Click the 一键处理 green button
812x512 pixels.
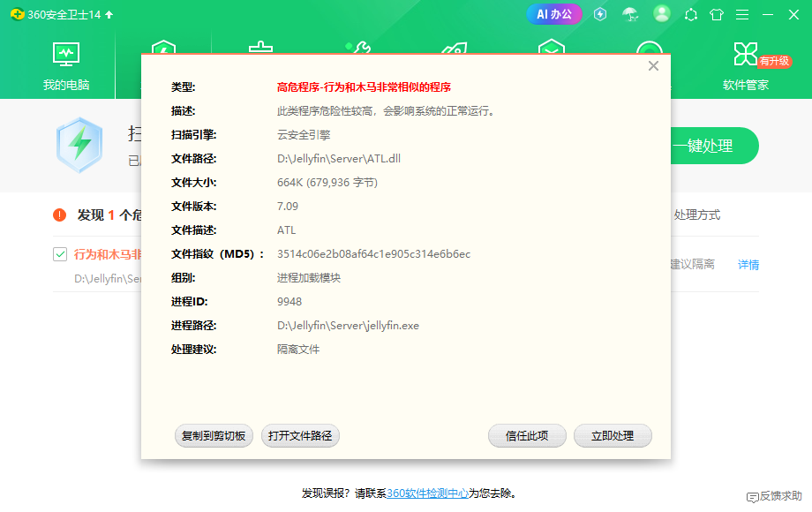coord(715,146)
